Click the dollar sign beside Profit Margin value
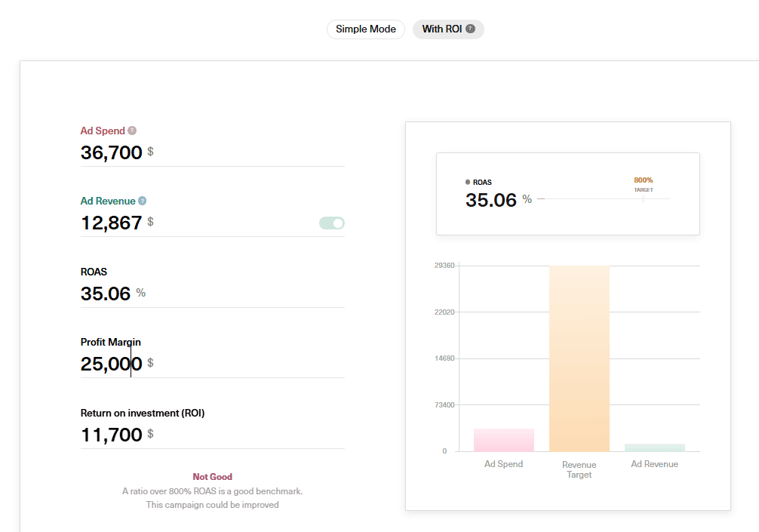Image resolution: width=759 pixels, height=532 pixels. (150, 363)
